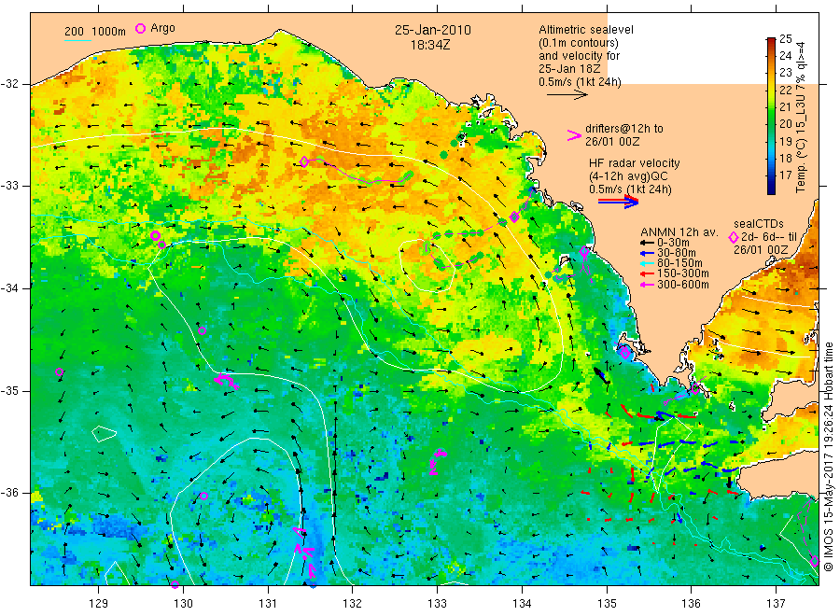Click the Argo float circle near 34.4S 130.2E
The width and height of the screenshot is (840, 616).
[202, 331]
